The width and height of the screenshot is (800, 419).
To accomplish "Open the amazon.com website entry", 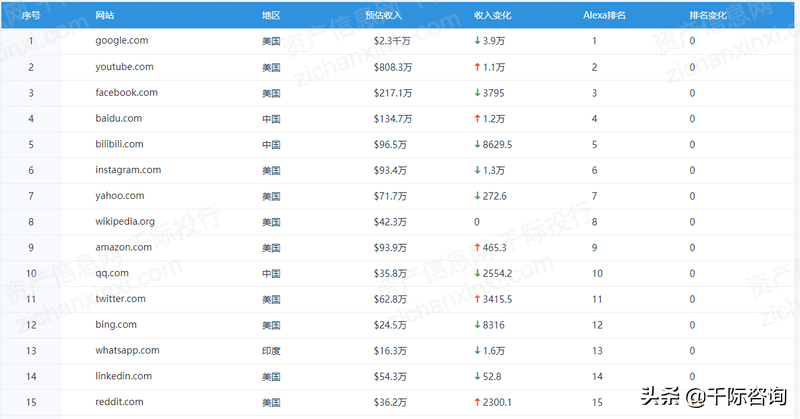I will pos(123,247).
